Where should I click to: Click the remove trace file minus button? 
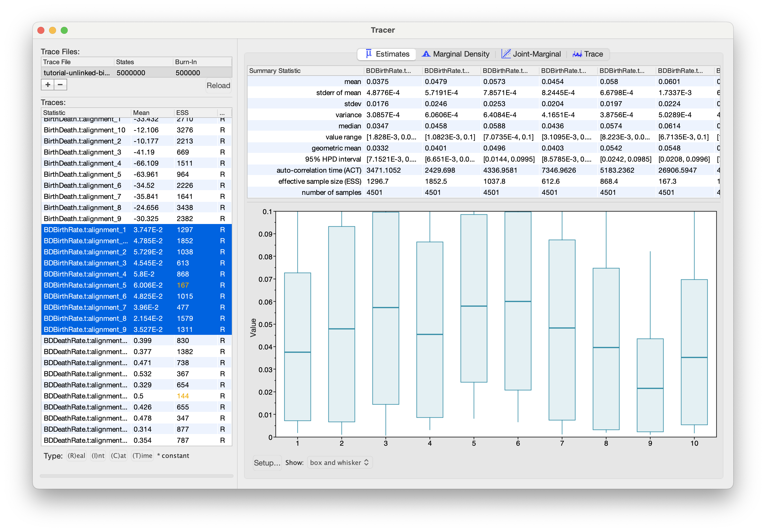pos(60,85)
